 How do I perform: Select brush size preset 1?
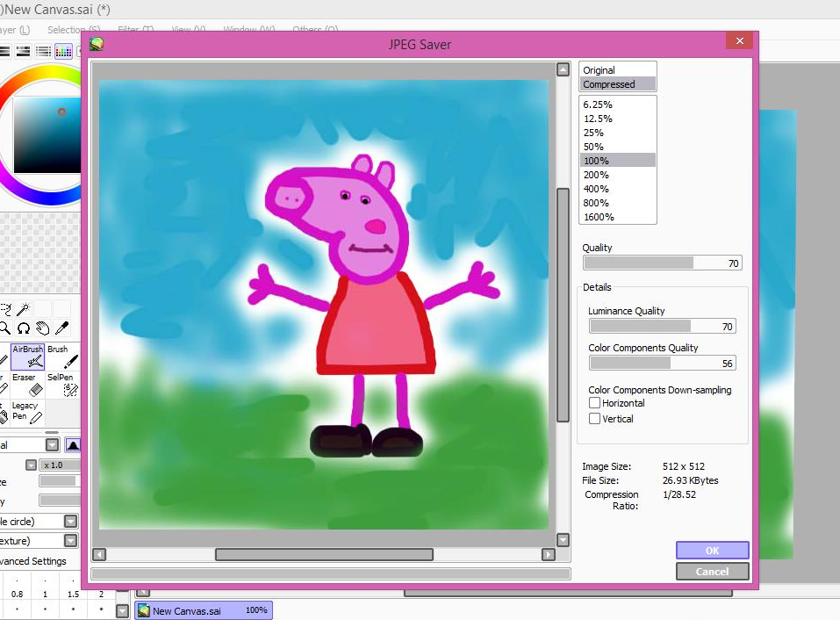(x=45, y=594)
